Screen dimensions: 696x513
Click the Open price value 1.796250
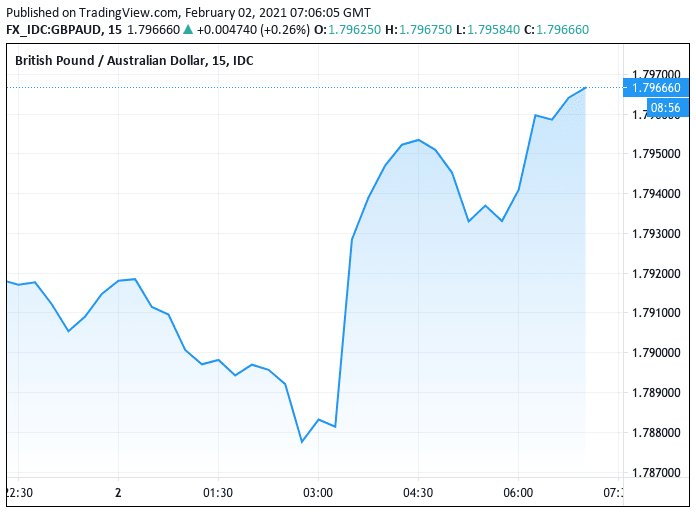click(x=355, y=30)
